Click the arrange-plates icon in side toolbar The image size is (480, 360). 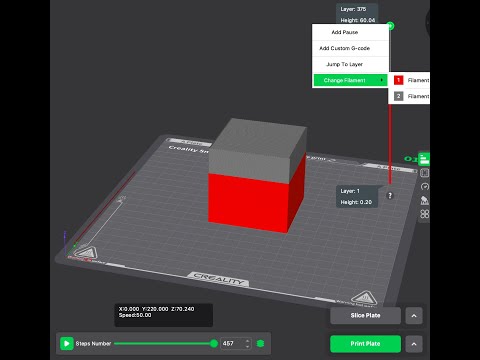click(425, 173)
